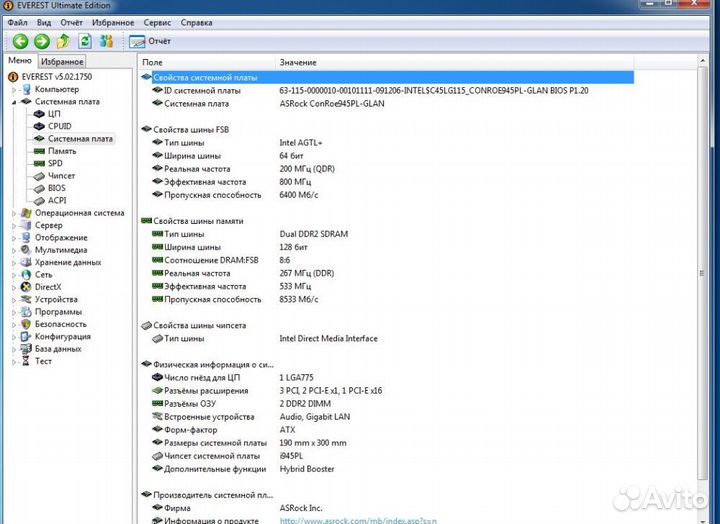Expand the Отображение tree node

tap(14, 238)
